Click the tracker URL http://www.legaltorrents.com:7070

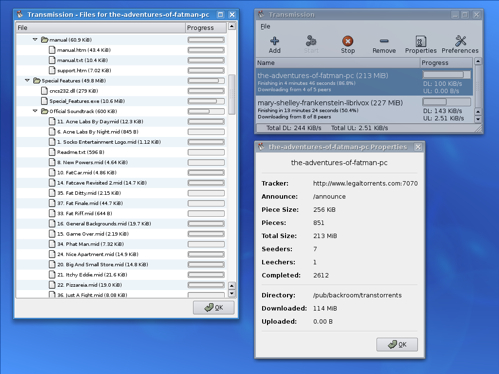[x=365, y=183]
